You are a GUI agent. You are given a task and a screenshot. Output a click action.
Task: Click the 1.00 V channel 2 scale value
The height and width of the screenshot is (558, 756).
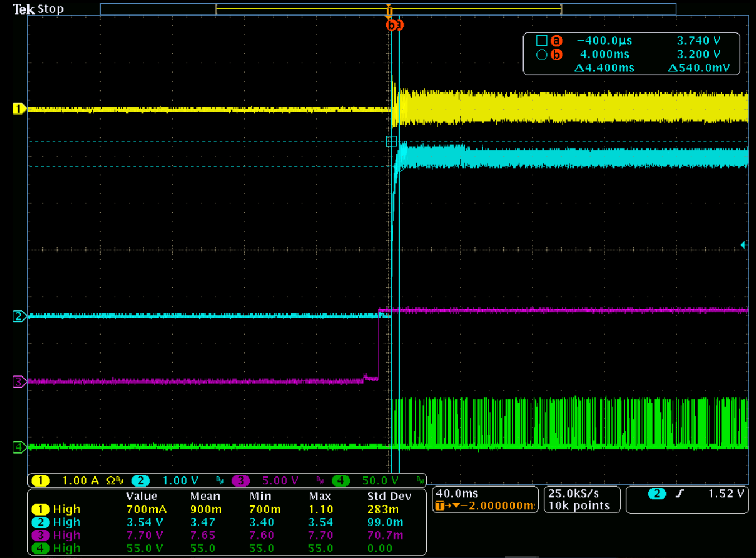(180, 480)
